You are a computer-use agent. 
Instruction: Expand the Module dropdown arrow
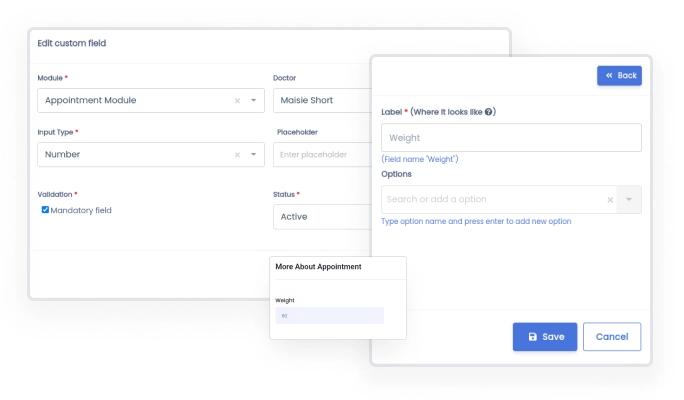254,101
